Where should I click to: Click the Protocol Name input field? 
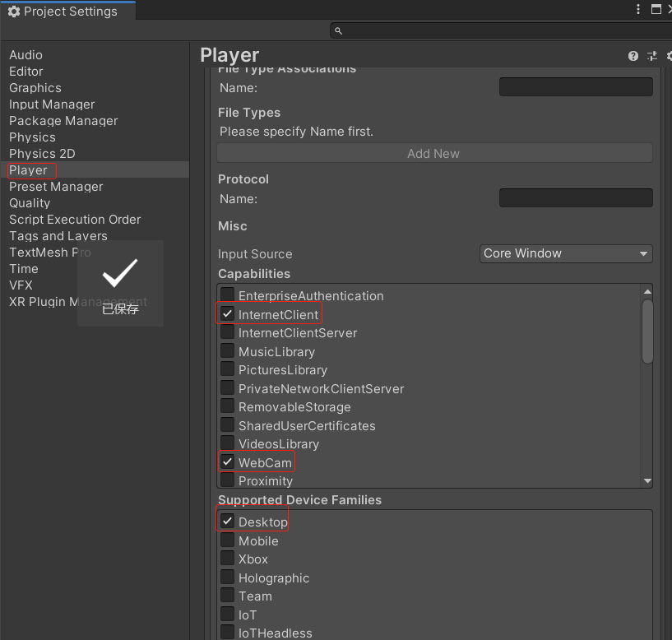[x=575, y=198]
